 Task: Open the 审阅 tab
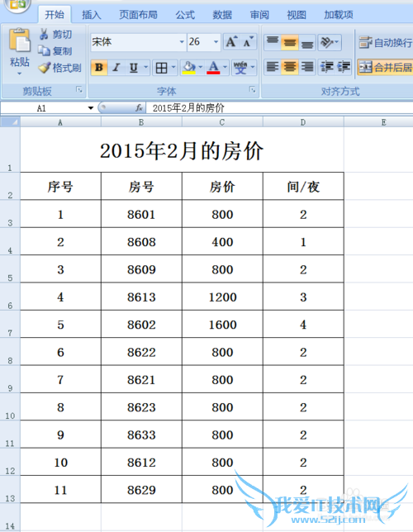tap(259, 15)
